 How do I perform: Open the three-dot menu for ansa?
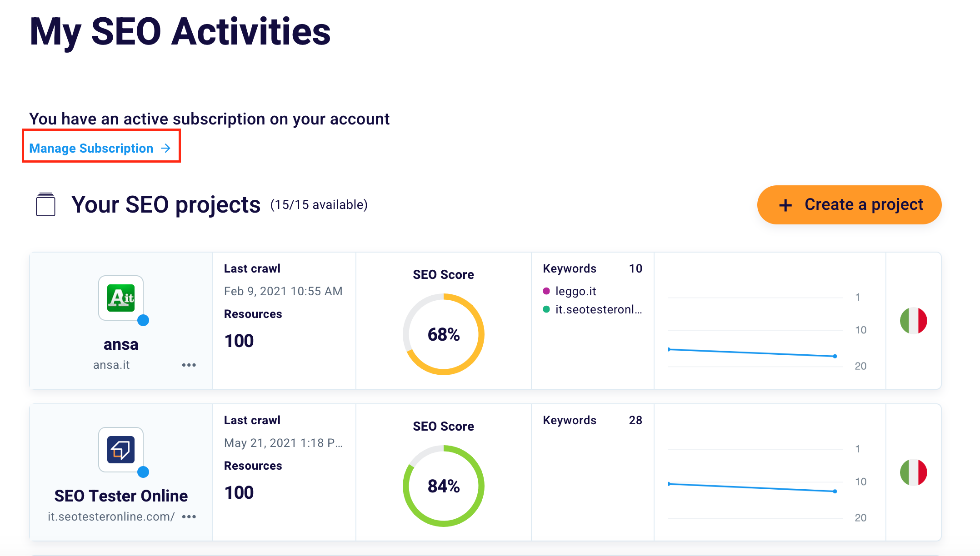(189, 365)
